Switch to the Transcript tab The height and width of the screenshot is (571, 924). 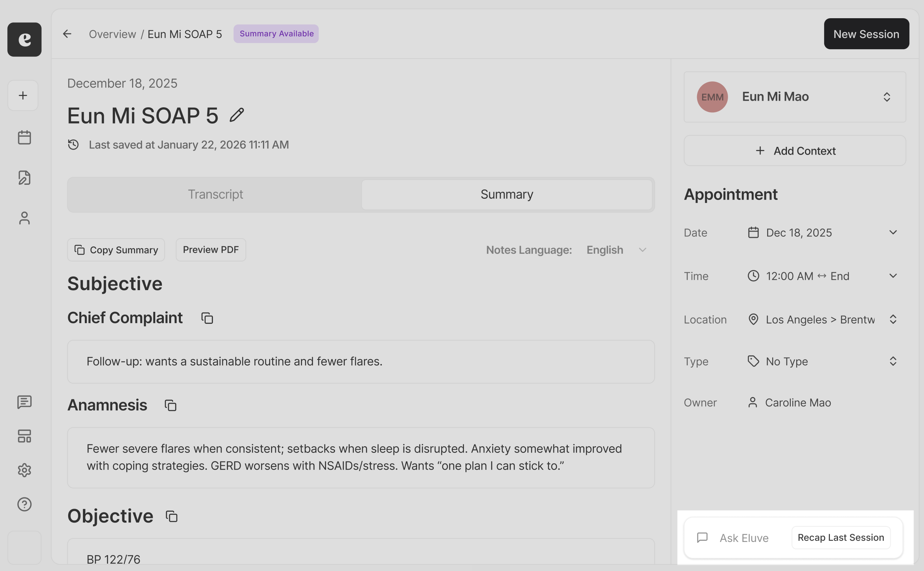[x=215, y=194]
